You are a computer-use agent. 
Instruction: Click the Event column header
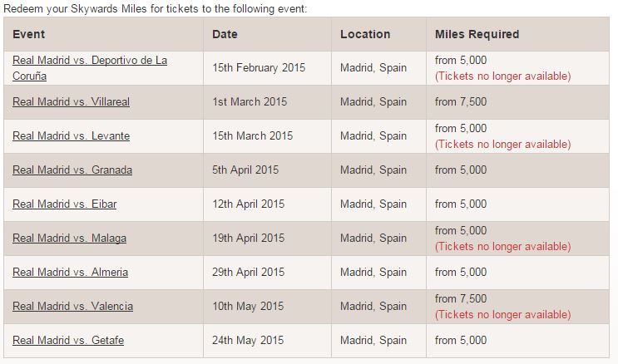[x=29, y=35]
